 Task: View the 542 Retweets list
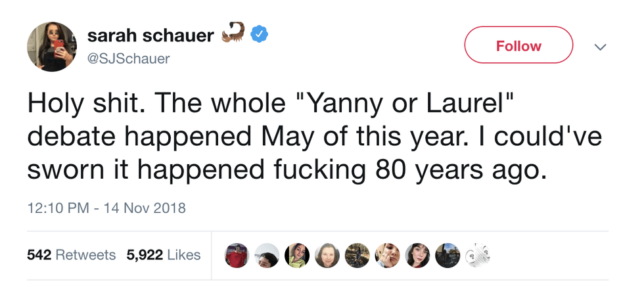(x=71, y=255)
